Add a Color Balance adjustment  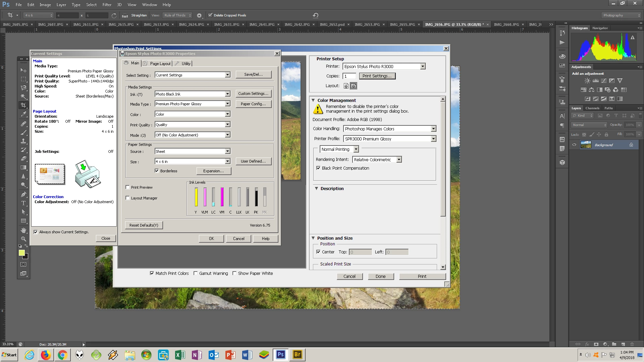(591, 90)
